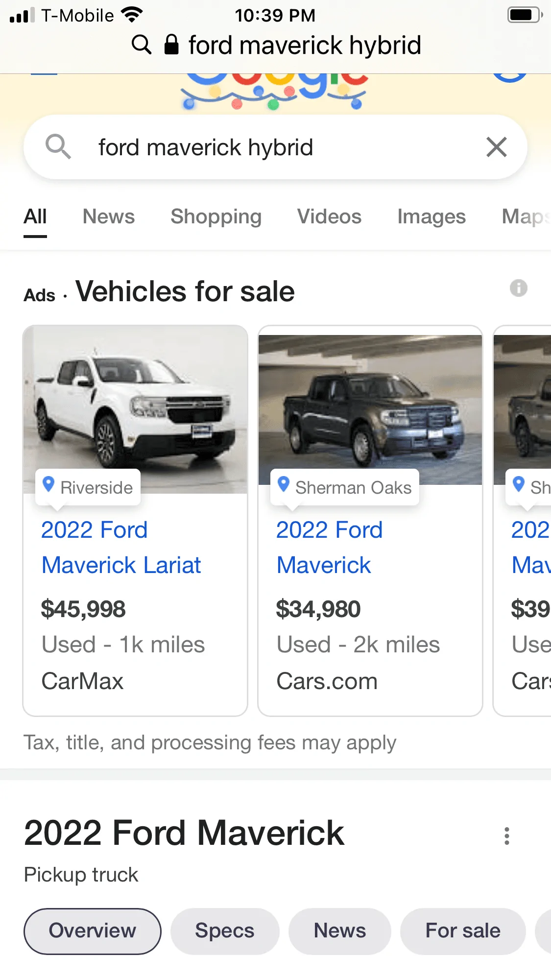Open the ads info icon beside Vehicles for sale

coord(519,288)
